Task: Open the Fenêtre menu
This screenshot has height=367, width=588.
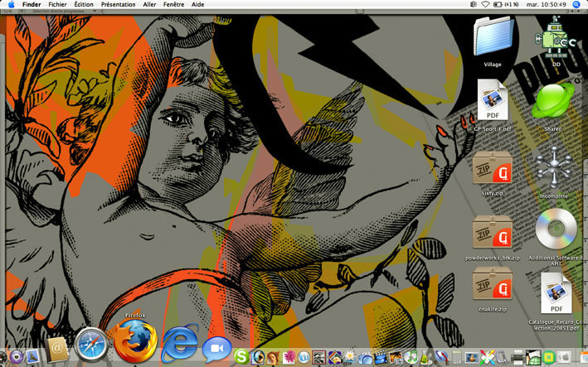Action: coord(174,5)
